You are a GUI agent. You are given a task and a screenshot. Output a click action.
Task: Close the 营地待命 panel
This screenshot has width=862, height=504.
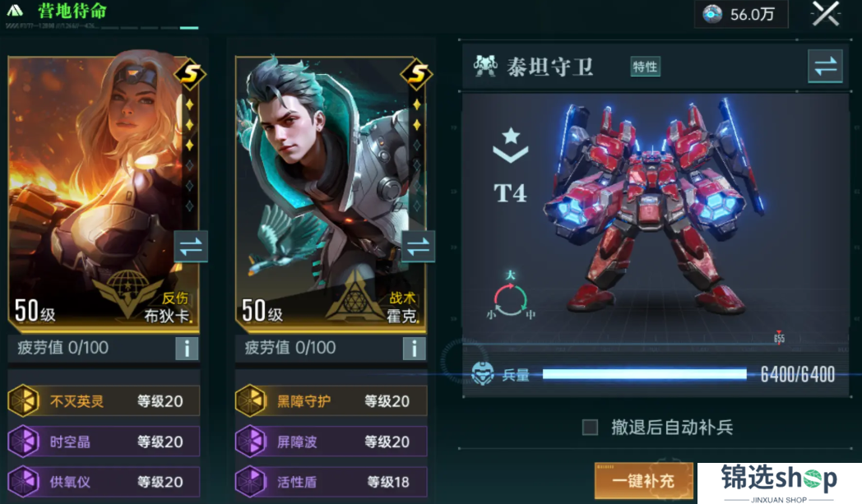tap(826, 13)
